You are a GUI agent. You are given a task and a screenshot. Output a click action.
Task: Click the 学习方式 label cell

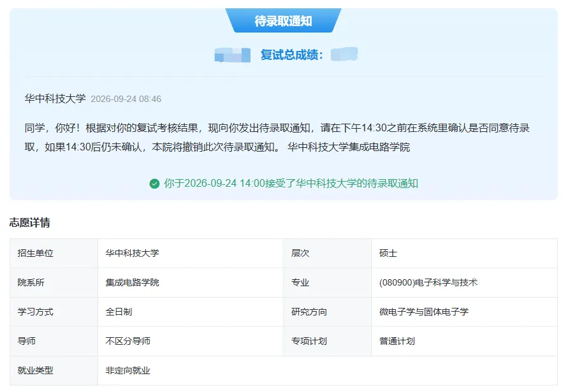click(54, 312)
